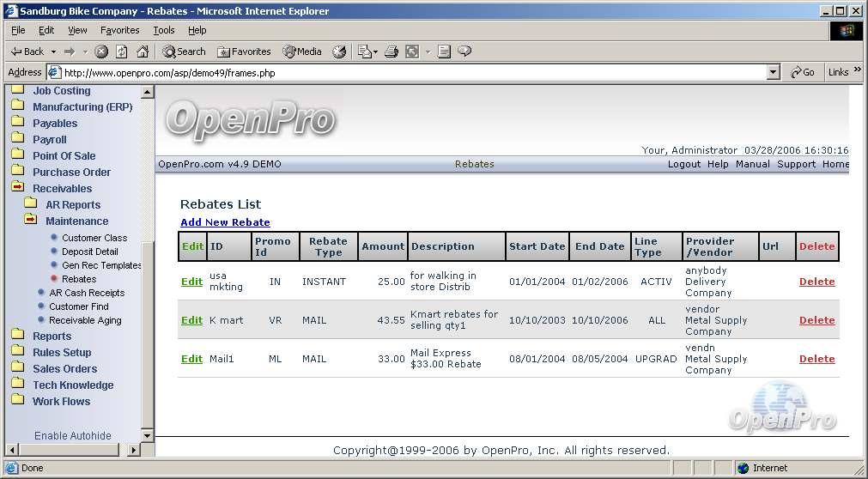Open the Payroll folder icon
The image size is (868, 479).
(17, 139)
